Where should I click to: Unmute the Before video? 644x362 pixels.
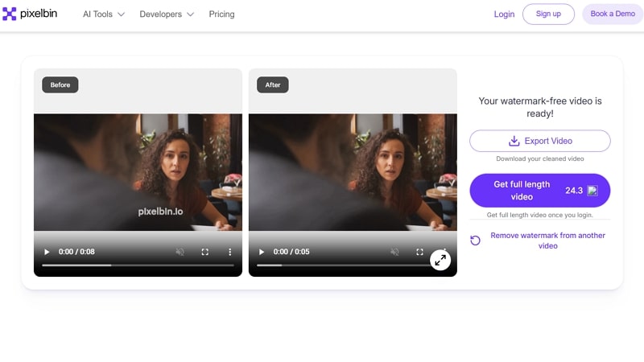[180, 252]
